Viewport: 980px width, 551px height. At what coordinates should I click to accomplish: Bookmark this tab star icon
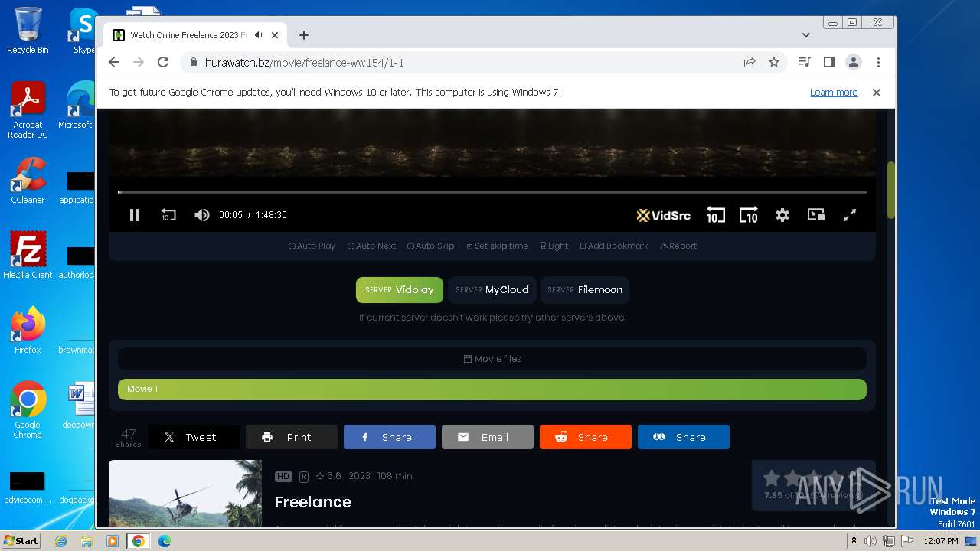tap(774, 62)
